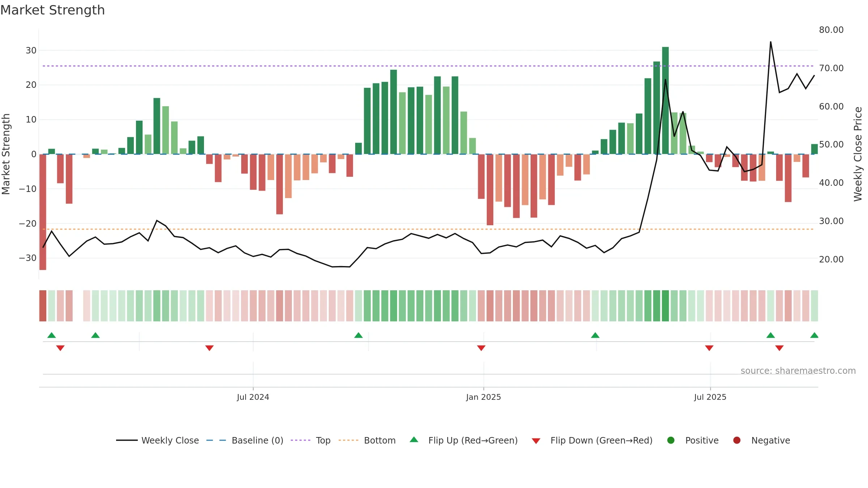Click the 80.00 price axis label

click(831, 30)
